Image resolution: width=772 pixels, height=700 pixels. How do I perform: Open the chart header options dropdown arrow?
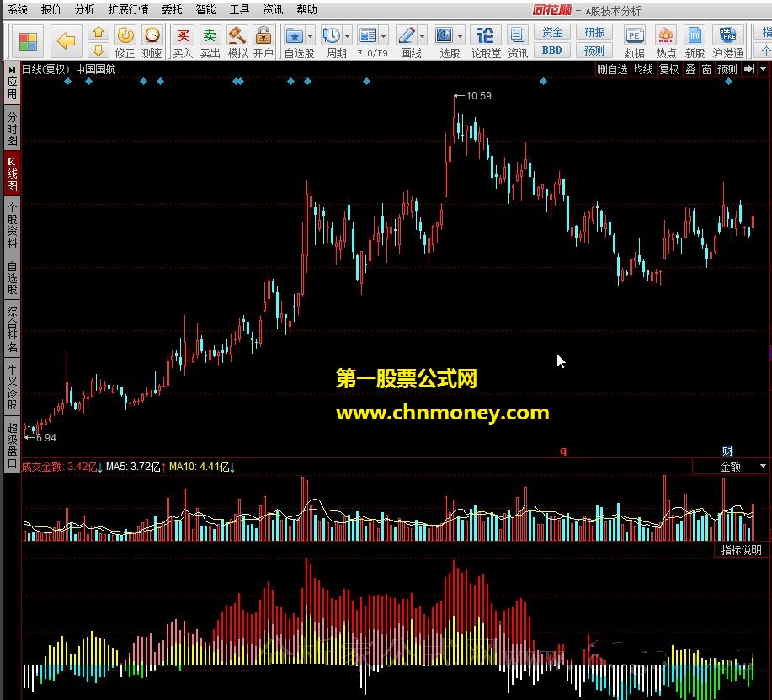tap(763, 69)
